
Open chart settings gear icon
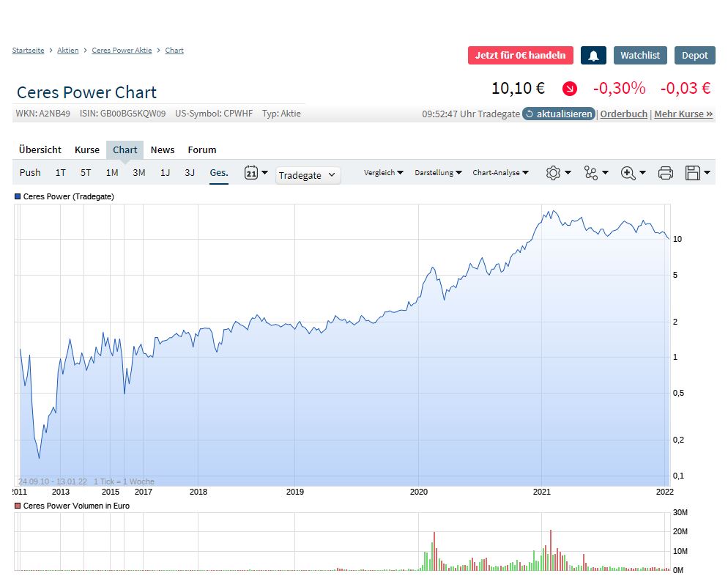pyautogui.click(x=553, y=173)
